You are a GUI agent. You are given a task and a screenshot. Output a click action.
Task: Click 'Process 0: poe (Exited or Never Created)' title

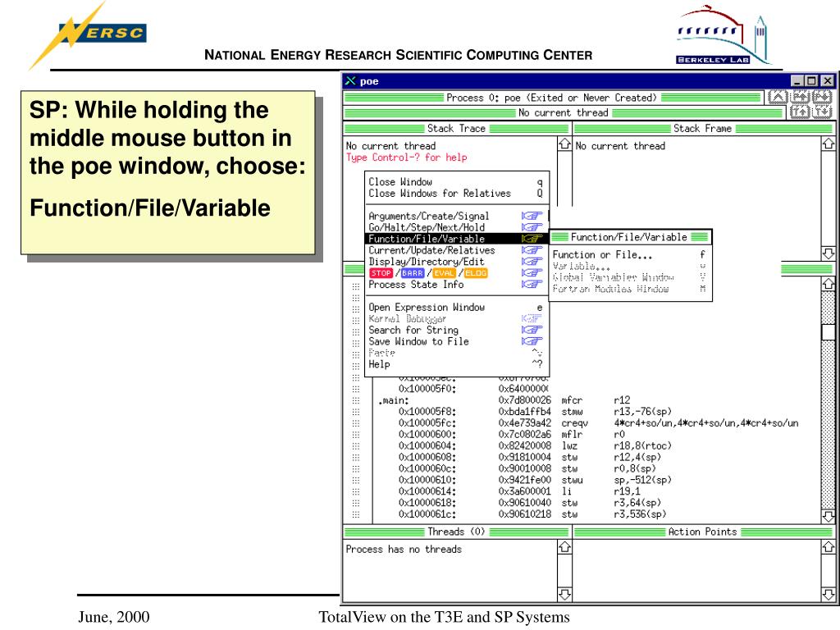551,98
